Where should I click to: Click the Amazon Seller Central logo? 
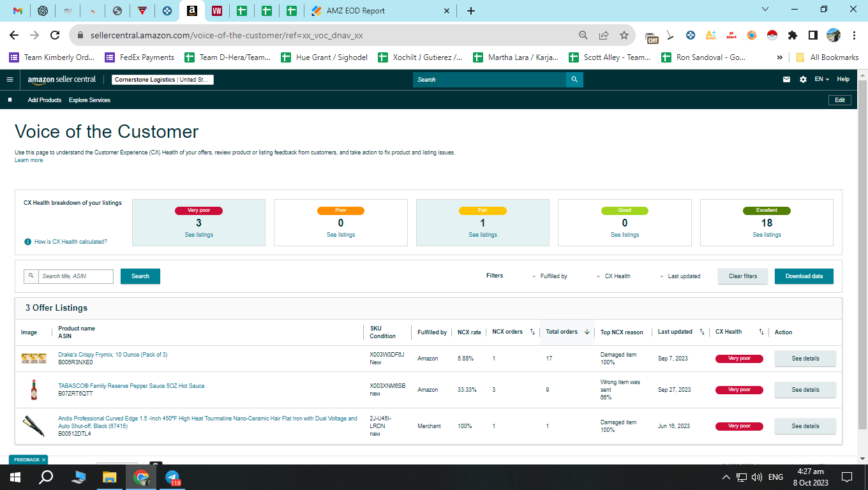click(62, 80)
